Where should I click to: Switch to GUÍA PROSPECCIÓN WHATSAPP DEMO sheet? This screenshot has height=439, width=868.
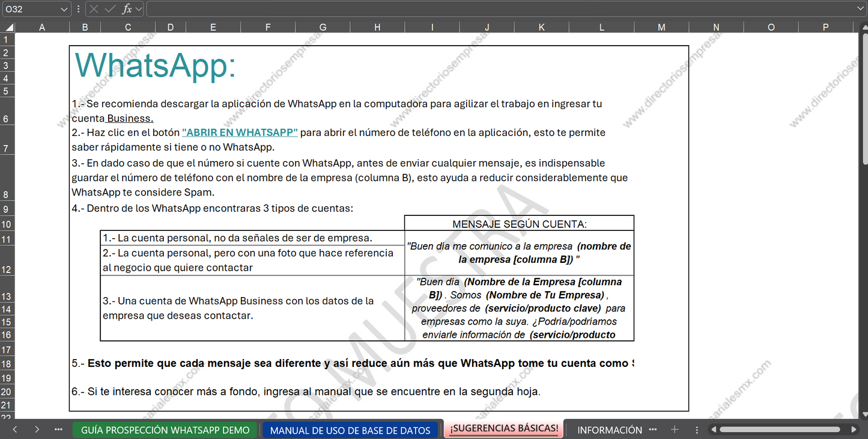pyautogui.click(x=165, y=430)
